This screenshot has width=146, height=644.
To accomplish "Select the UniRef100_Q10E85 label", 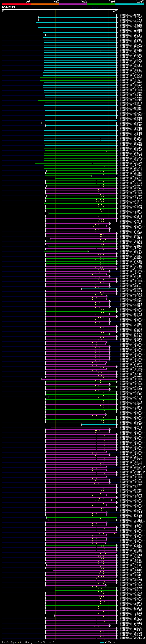I will tap(131, 58).
